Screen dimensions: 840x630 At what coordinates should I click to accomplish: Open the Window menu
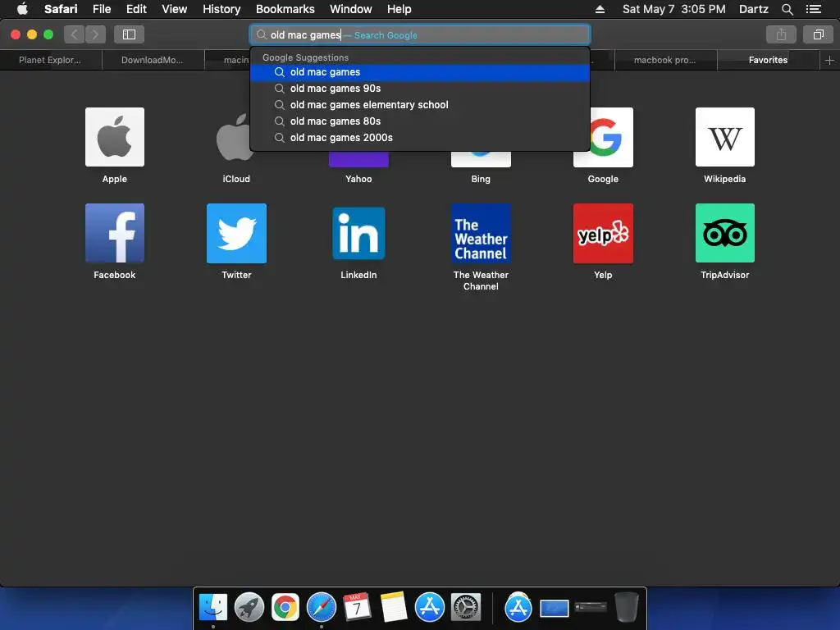tap(350, 9)
